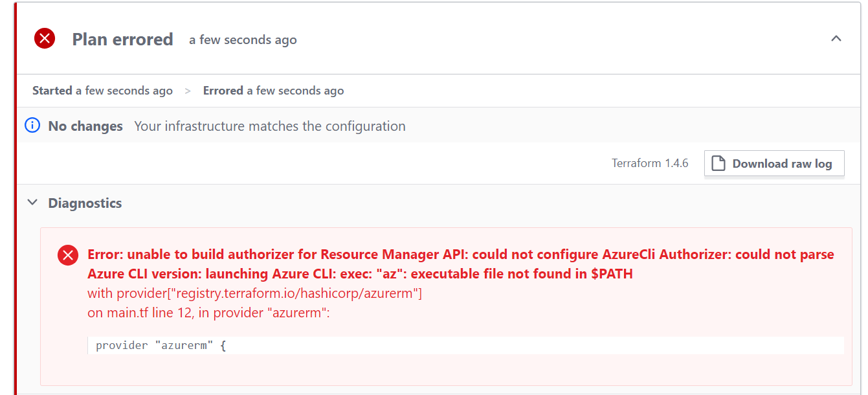
Task: Download the raw log
Action: coord(774,163)
